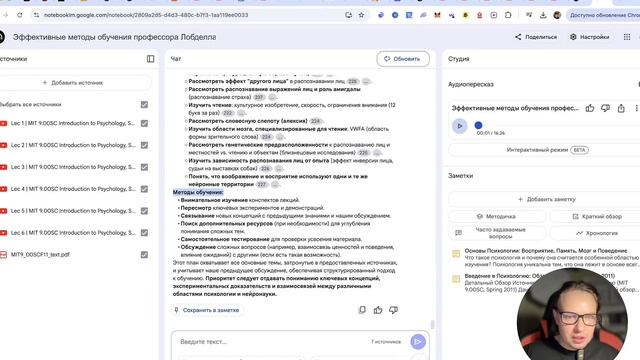The image size is (640, 360).
Task: Thumbs down the audio overview
Action: [605, 108]
